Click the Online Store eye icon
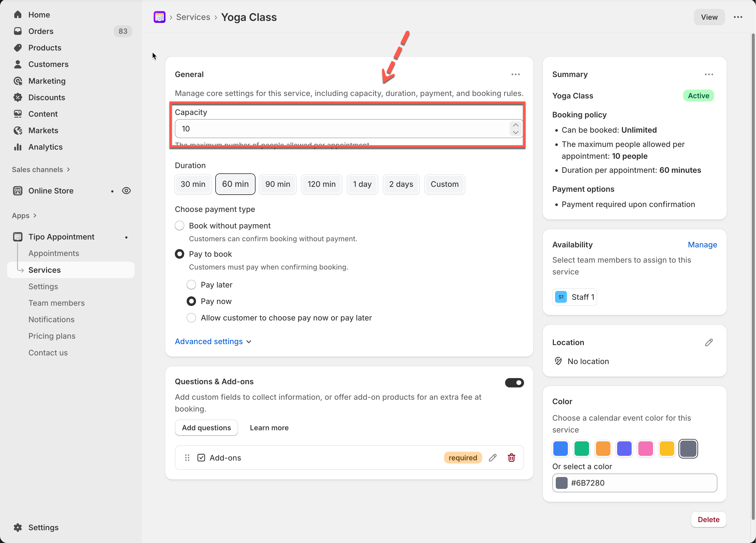756x543 pixels. click(x=126, y=191)
